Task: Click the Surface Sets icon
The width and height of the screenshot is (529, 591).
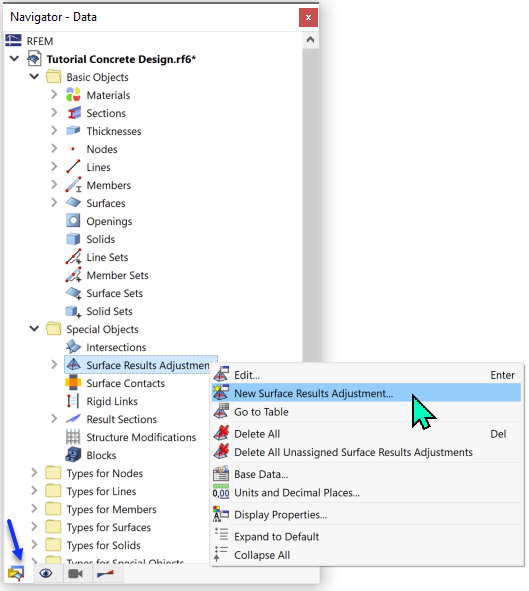Action: point(73,293)
